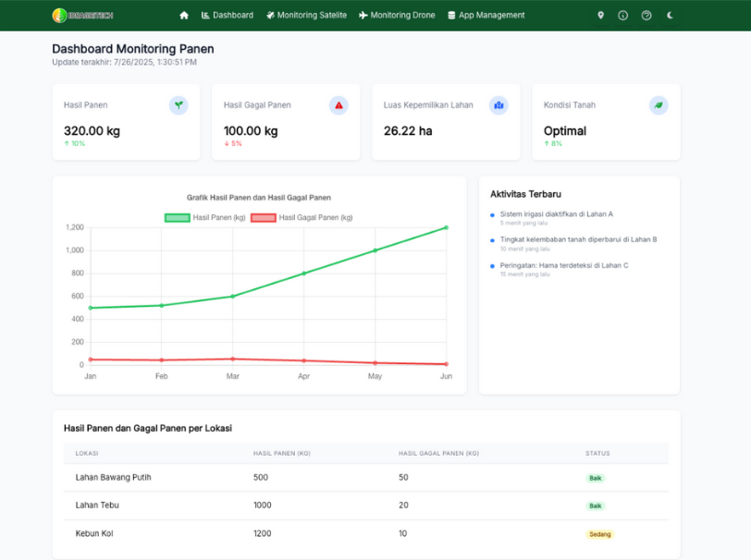
Task: Click the info circle icon
Action: tap(623, 15)
